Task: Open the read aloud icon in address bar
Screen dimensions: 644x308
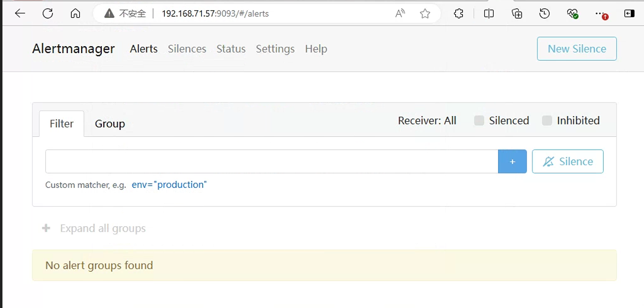Action: 400,13
